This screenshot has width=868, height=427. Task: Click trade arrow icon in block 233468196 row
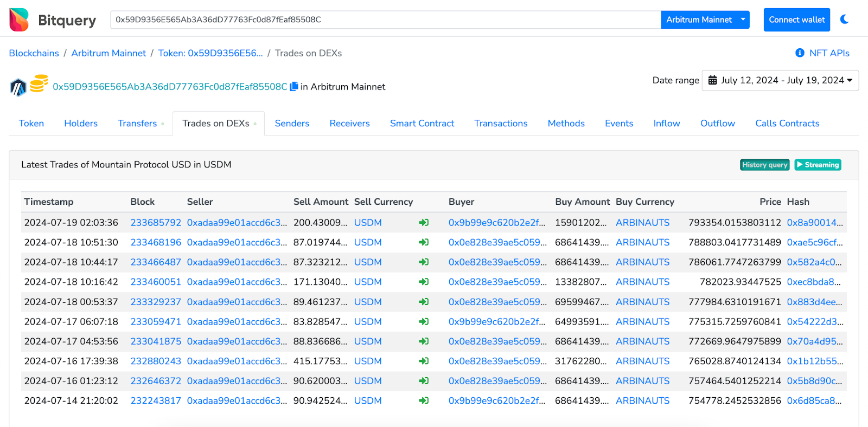(424, 242)
